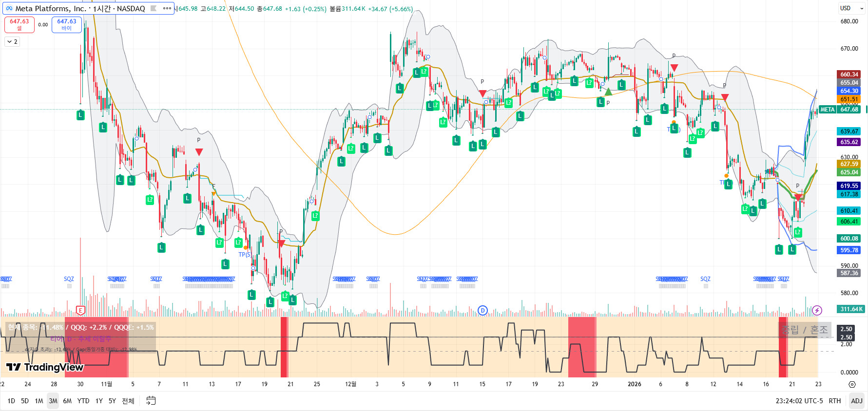Select the 1Y time range

(x=99, y=401)
